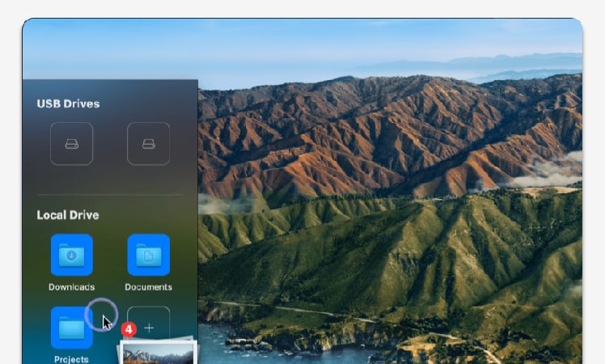The width and height of the screenshot is (605, 364).
Task: Click the USB Drives section heading
Action: (68, 104)
